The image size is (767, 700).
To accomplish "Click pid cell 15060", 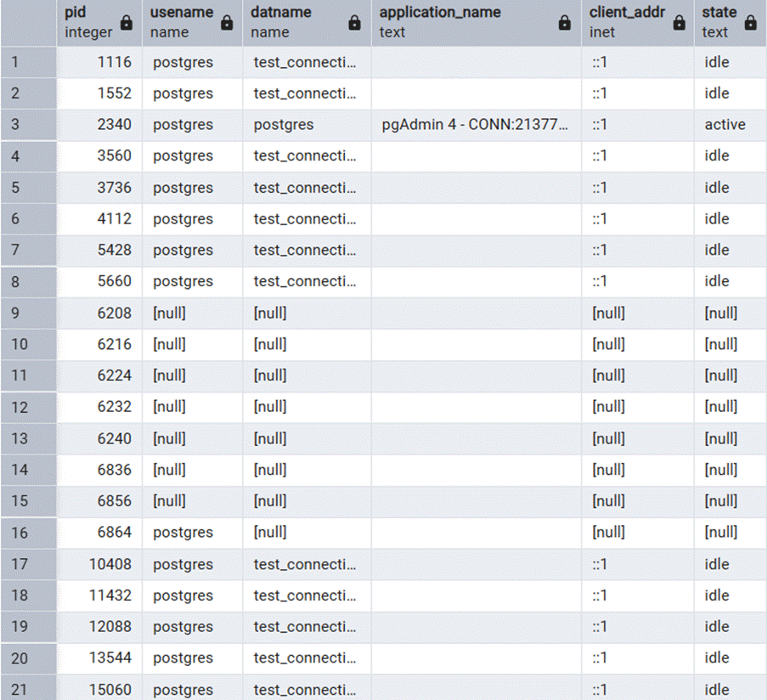I will tap(99, 689).
